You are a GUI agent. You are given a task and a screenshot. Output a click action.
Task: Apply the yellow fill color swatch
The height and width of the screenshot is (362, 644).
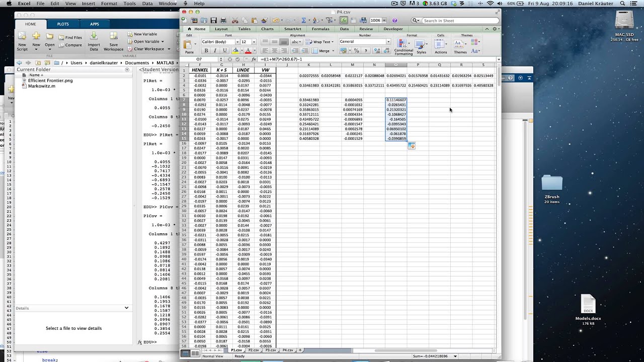[x=235, y=51]
